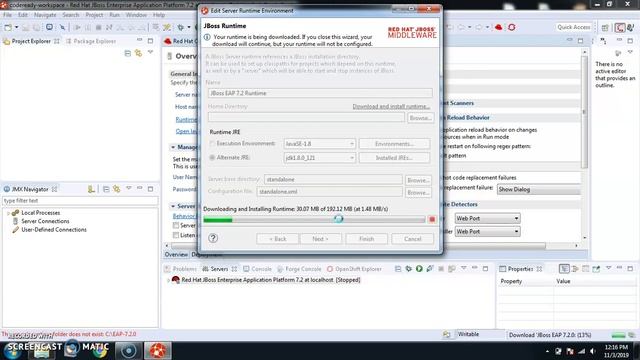Viewport: 640px width, 360px height.
Task: Click New Connection icon in JMX Navigator
Action: coord(91,189)
